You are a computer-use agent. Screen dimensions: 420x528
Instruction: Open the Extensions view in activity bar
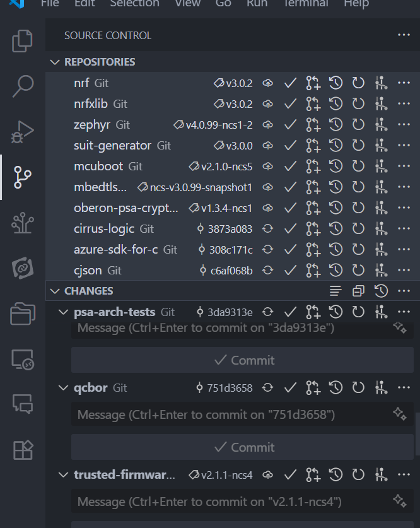coord(22,450)
